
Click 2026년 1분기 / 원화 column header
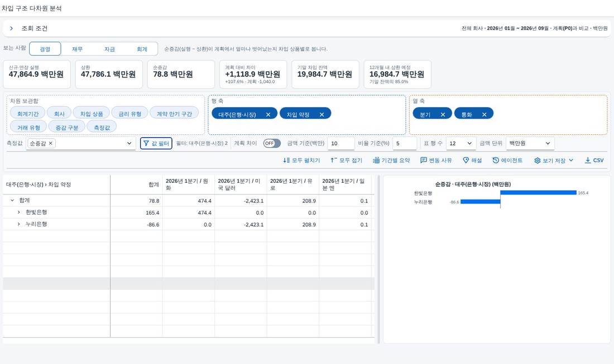(x=188, y=185)
